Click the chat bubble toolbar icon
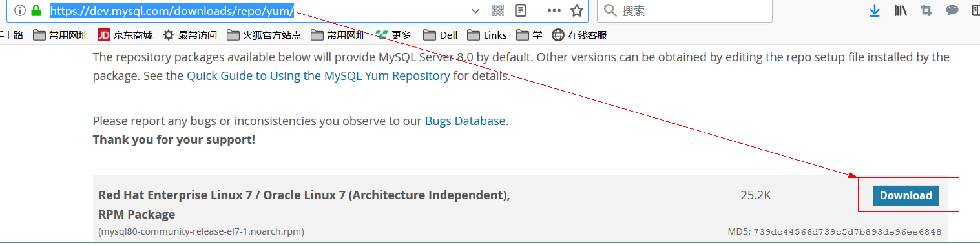The height and width of the screenshot is (245, 980). click(x=952, y=10)
